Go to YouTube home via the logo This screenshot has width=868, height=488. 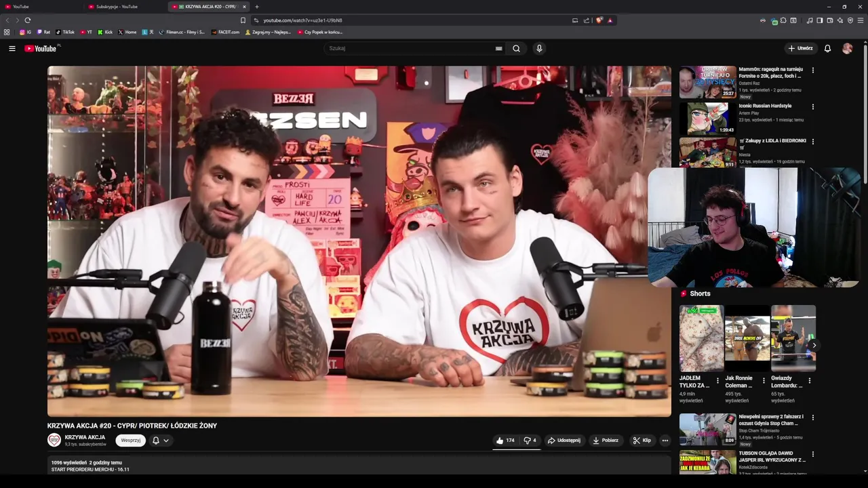tap(42, 48)
